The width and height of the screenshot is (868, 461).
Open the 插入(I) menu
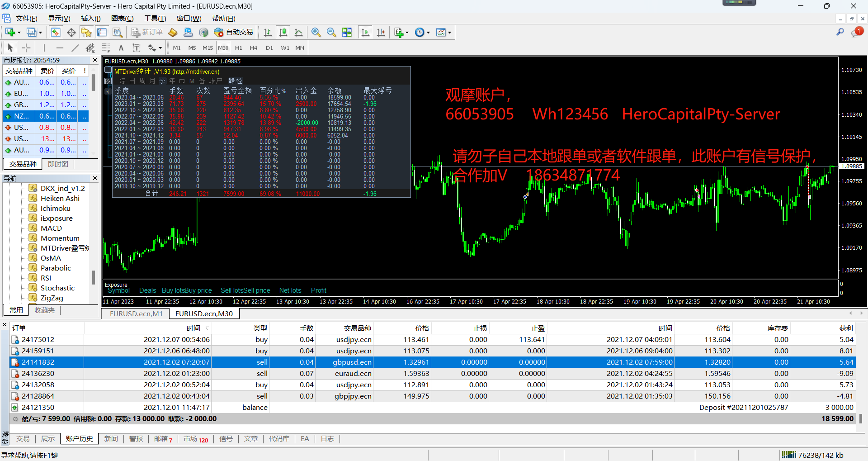click(x=90, y=19)
